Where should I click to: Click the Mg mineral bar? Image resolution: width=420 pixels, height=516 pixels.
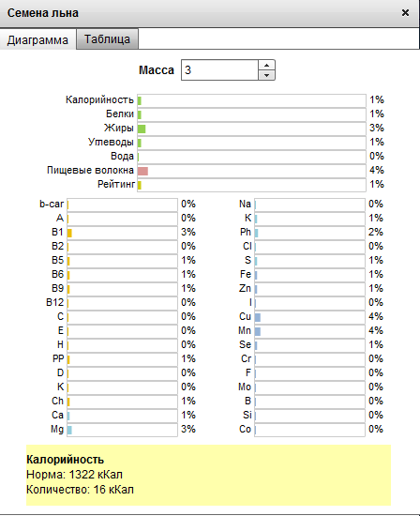click(x=123, y=430)
